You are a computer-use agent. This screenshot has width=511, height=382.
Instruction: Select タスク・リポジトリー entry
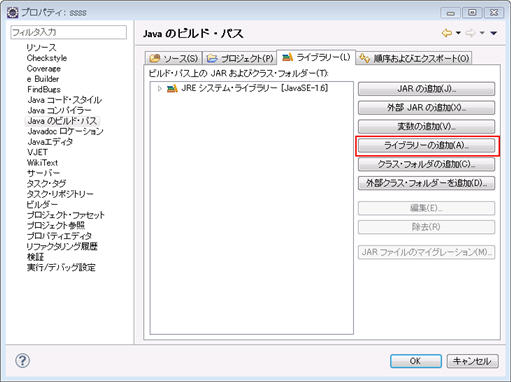[60, 194]
